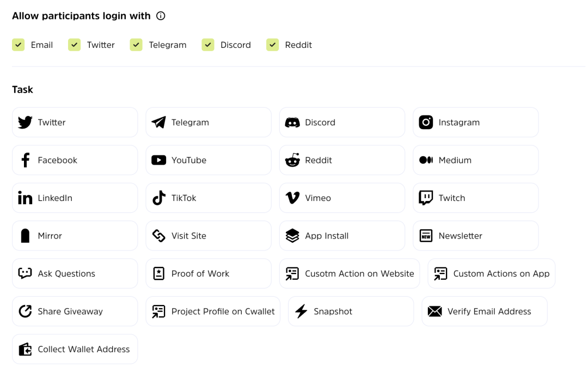
Task: Click the Twitter bird icon in tasks
Action: coord(25,123)
